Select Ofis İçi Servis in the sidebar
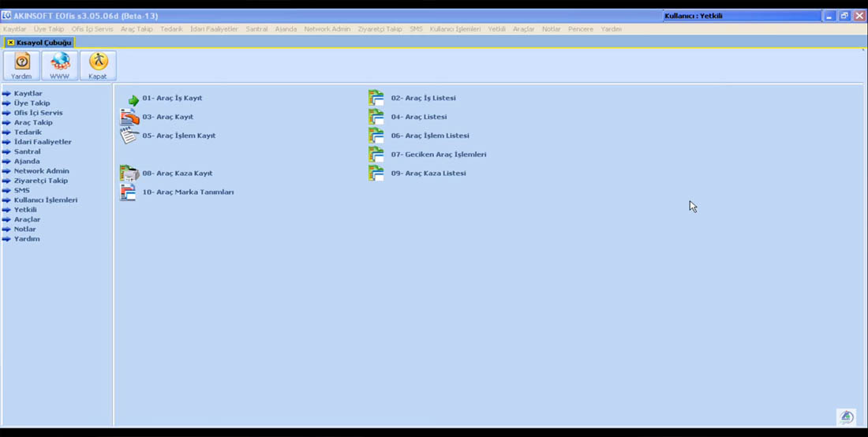The height and width of the screenshot is (437, 868). 38,113
